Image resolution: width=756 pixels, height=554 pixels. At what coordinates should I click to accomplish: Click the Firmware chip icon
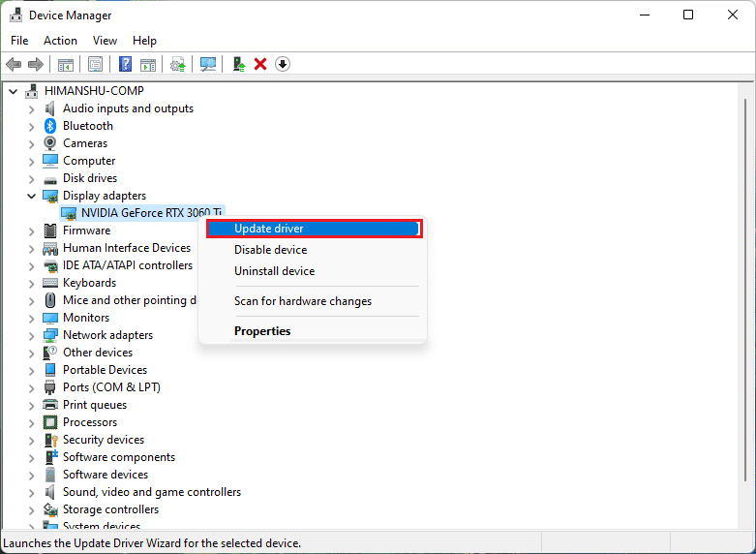click(50, 231)
